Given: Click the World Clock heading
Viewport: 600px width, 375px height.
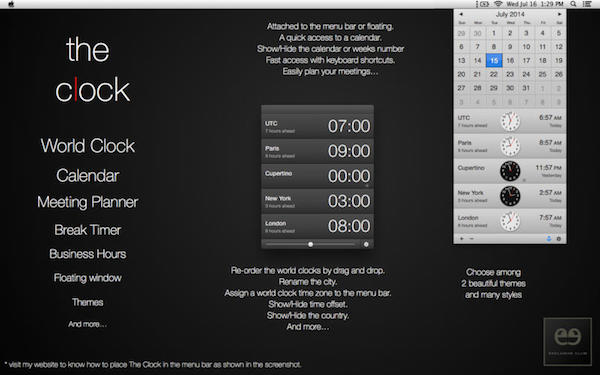Looking at the screenshot, I should click(x=88, y=146).
